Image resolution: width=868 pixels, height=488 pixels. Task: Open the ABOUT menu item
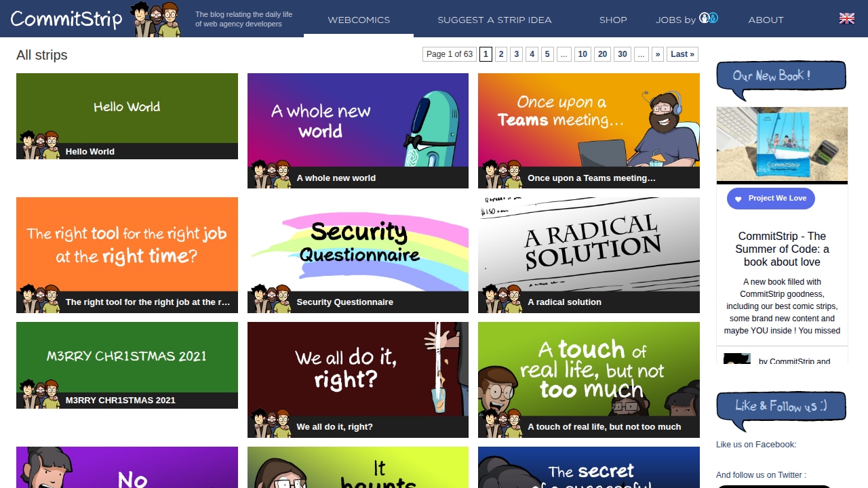[766, 20]
